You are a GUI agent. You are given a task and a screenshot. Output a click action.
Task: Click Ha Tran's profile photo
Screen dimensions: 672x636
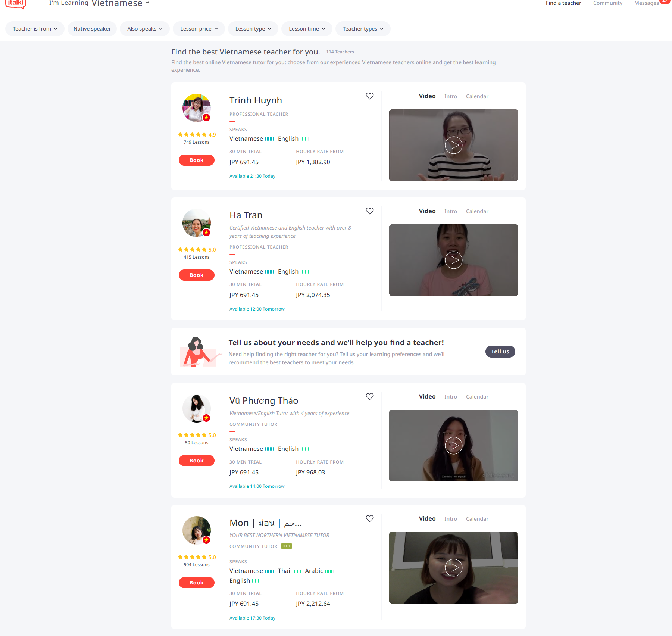point(197,223)
